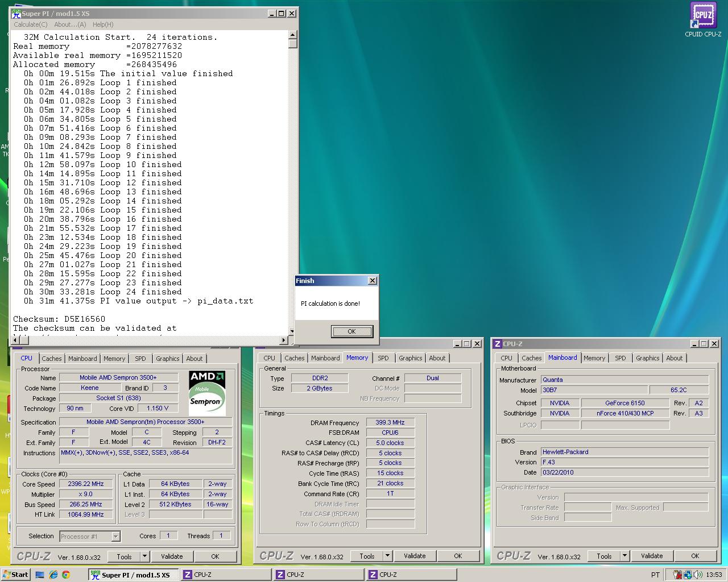Click Tools button in the Memory-tab window
This screenshot has height=582, width=728.
[367, 556]
